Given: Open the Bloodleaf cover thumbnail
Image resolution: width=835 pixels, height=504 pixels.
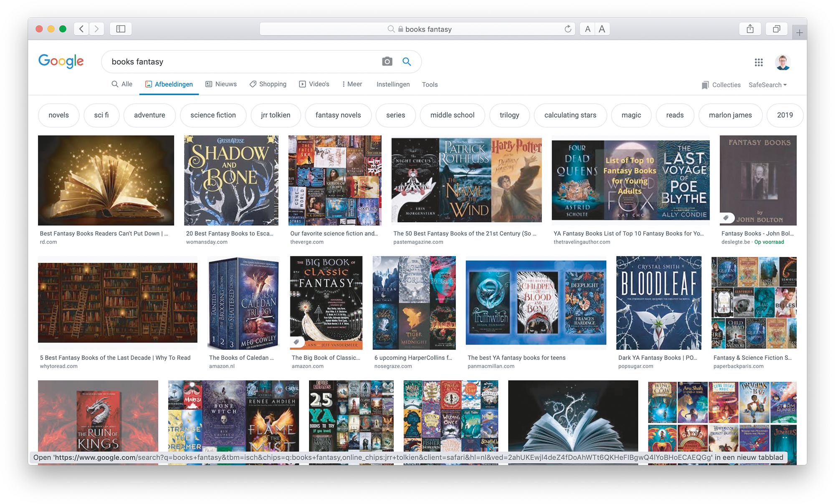Looking at the screenshot, I should pyautogui.click(x=659, y=303).
